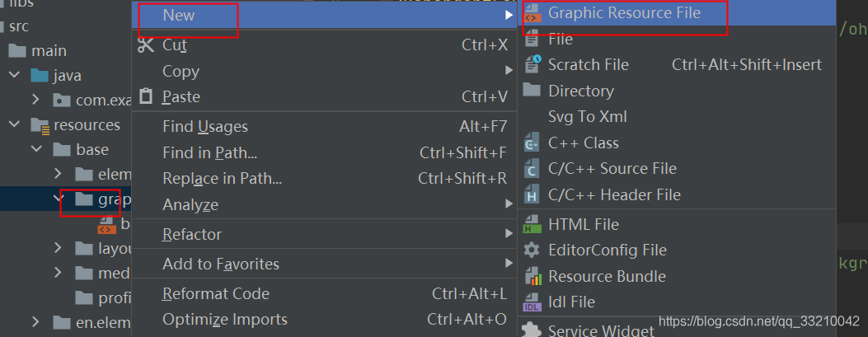Open the Copy submenu
Viewport: 868px width, 337px height.
coord(325,71)
